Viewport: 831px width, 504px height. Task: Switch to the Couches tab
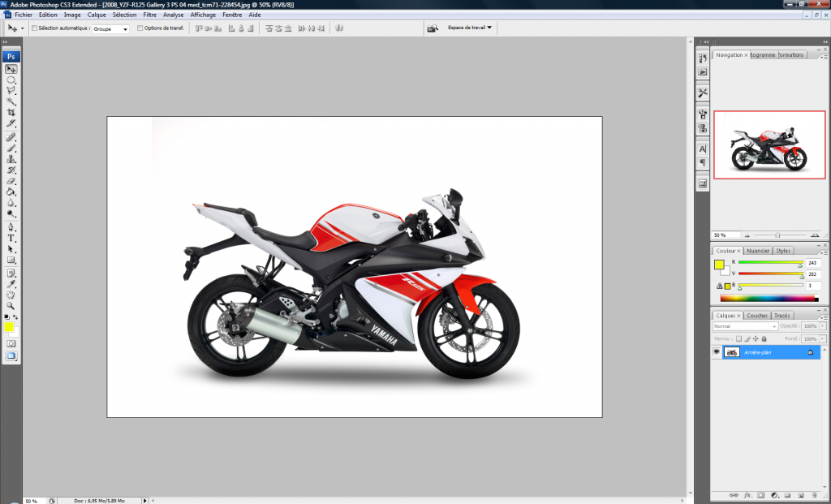tap(757, 316)
